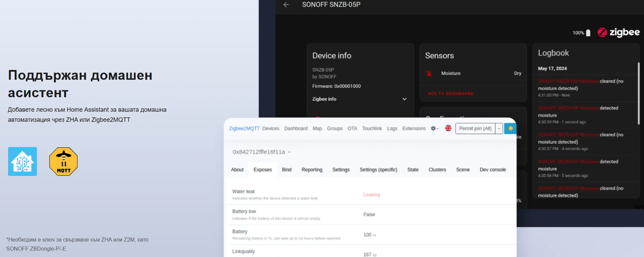Image resolution: width=644 pixels, height=257 pixels.
Task: Click the Leaking water leak value
Action: pyautogui.click(x=371, y=195)
